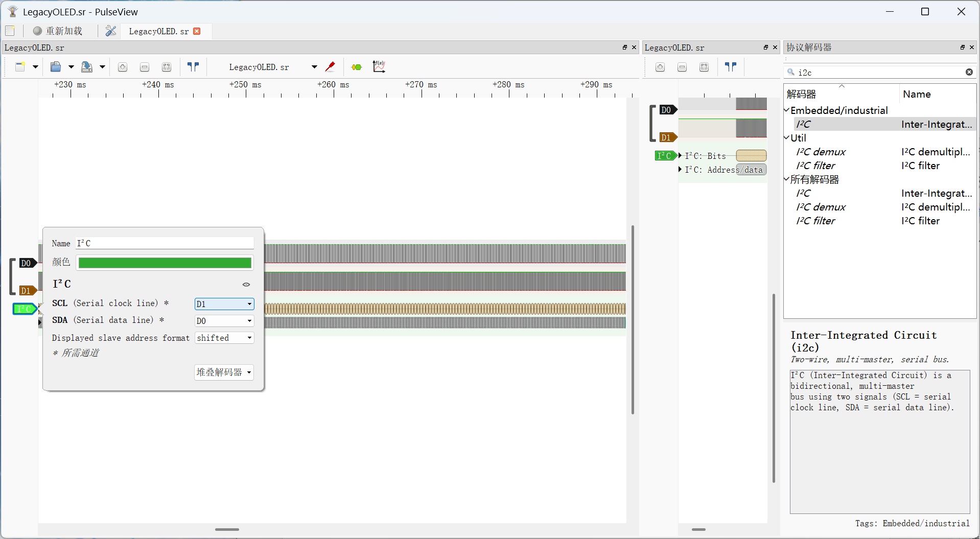Open the settings wrench icon
Screen dimensions: 980x539
[x=111, y=31]
